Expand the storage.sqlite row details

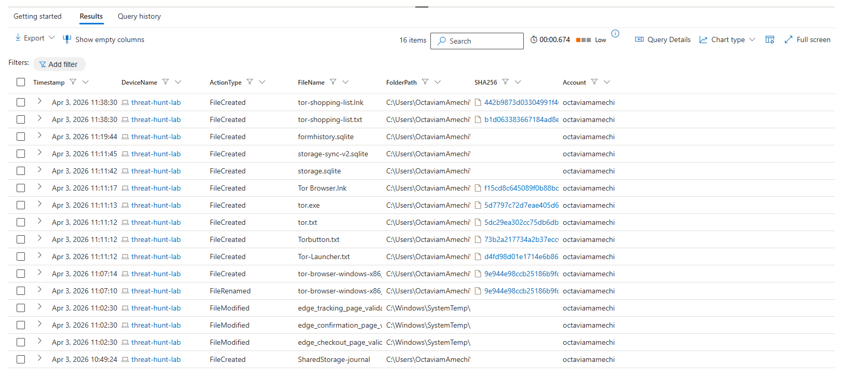coord(39,170)
